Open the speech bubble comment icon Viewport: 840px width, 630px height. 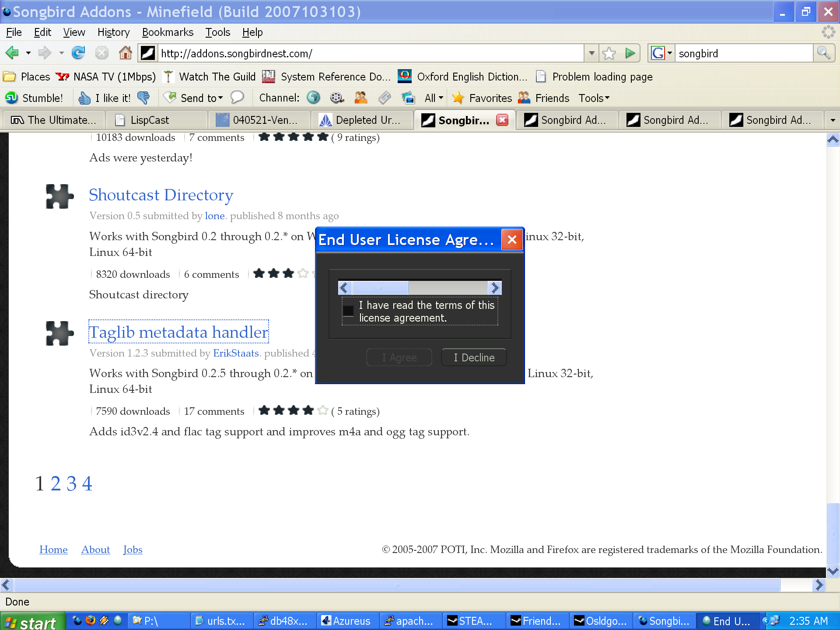tap(237, 97)
